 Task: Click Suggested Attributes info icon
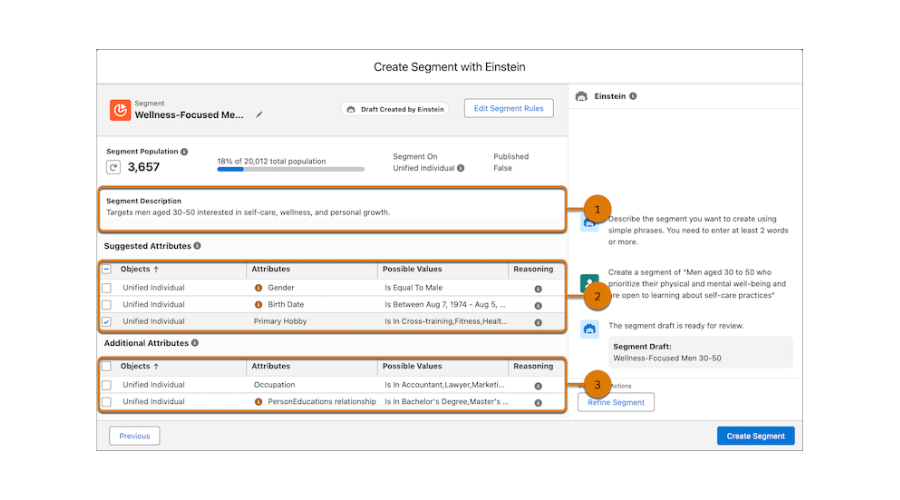pos(197,246)
